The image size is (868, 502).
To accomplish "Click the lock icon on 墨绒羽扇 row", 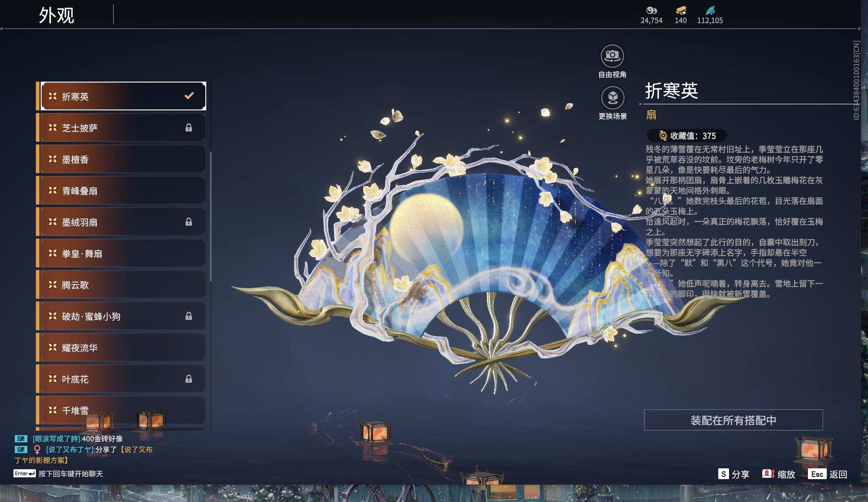I will coord(189,222).
